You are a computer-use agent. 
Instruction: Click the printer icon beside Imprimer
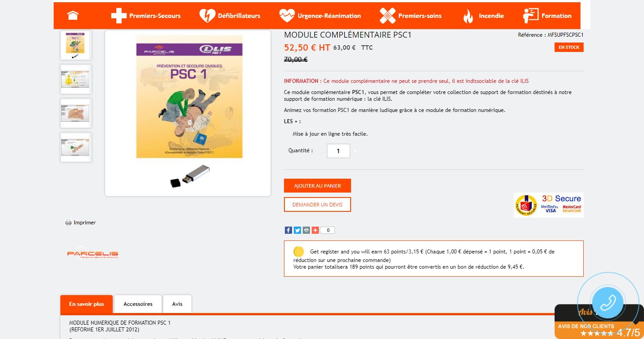pos(68,223)
